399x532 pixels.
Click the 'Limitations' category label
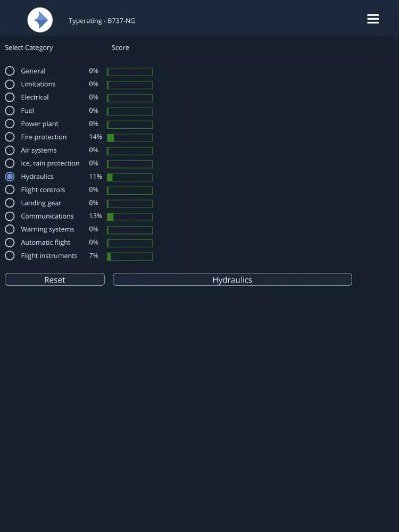[x=38, y=84]
